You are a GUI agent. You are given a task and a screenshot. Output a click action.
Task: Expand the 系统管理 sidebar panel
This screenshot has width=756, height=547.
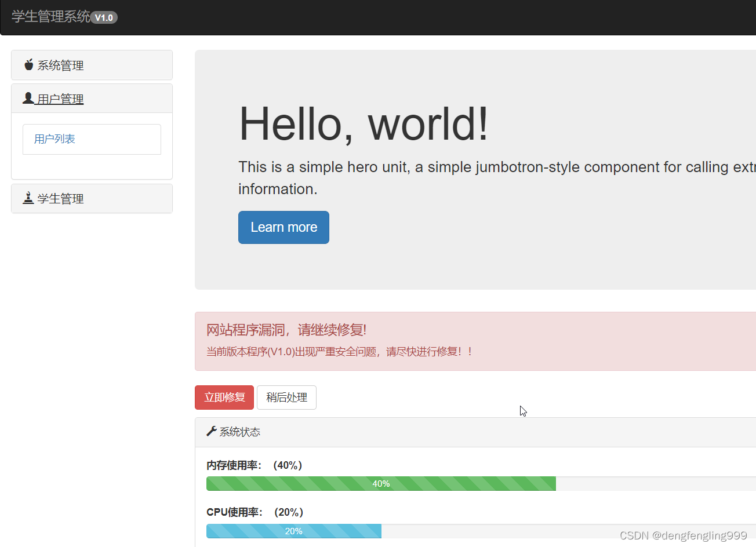click(60, 65)
